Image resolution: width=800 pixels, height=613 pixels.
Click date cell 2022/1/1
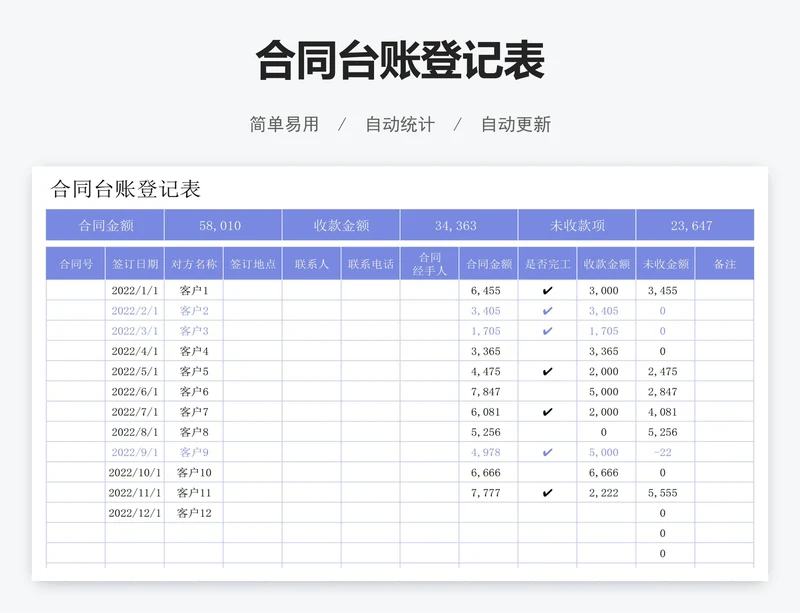click(x=135, y=290)
